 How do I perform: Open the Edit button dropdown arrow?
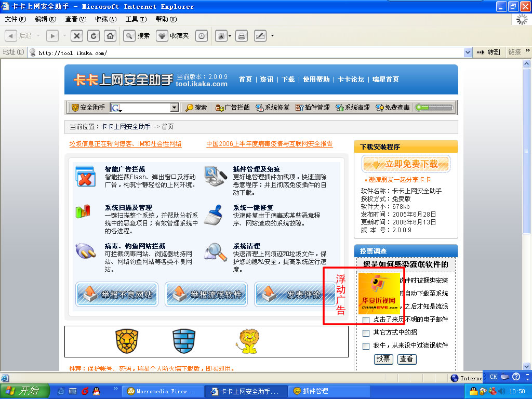pos(272,36)
